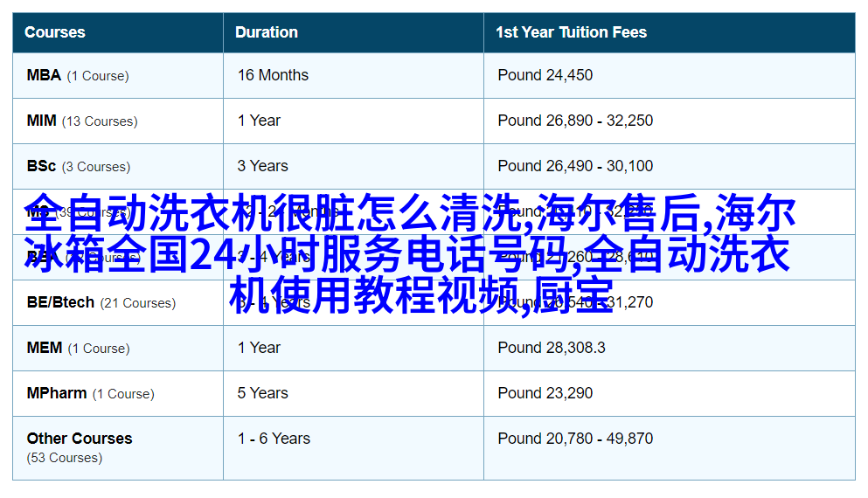
Task: Select the Pound 20,780 - 49,870 fee cell
Action: 575,439
